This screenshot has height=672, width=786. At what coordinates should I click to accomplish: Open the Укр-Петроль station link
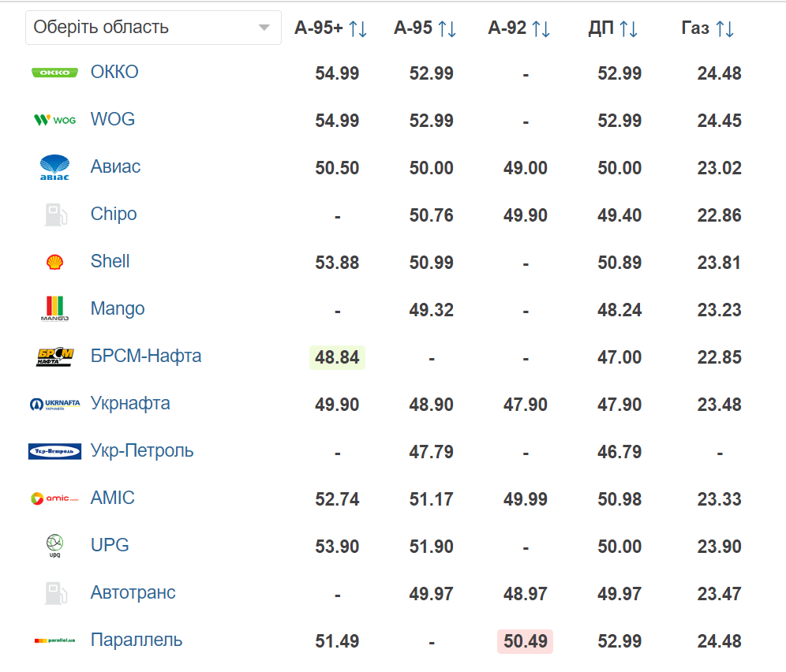coord(142,450)
